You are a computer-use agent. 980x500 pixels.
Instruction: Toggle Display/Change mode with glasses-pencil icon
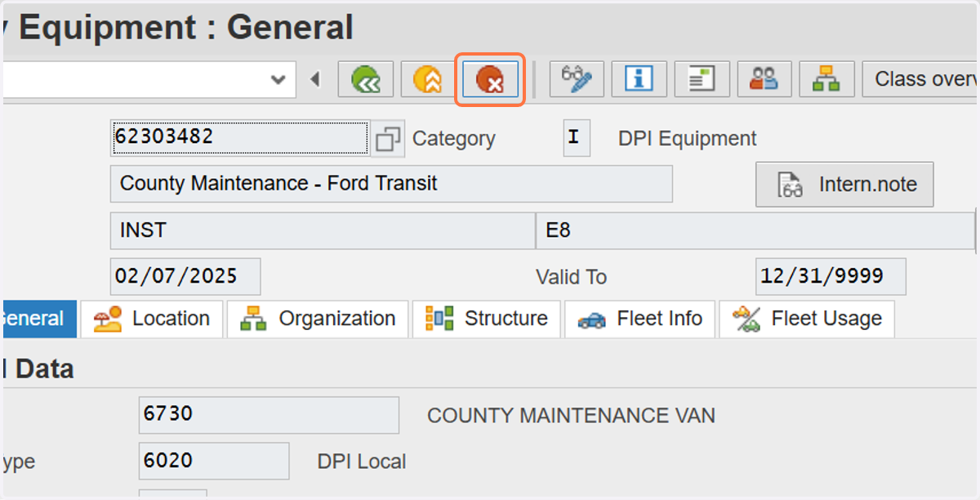(577, 79)
